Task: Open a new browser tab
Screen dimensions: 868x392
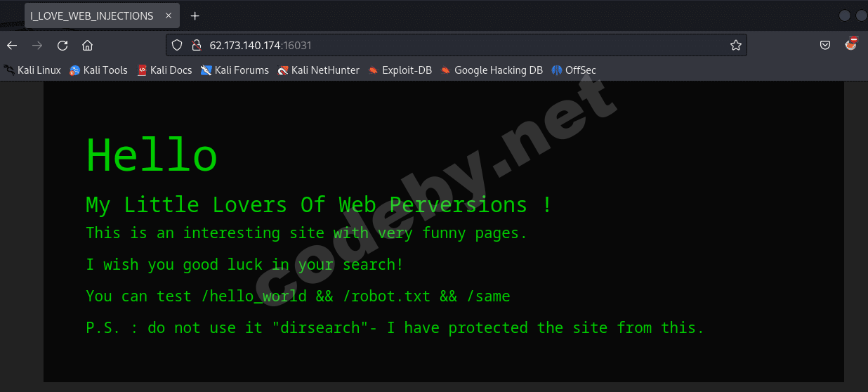Action: coord(195,15)
